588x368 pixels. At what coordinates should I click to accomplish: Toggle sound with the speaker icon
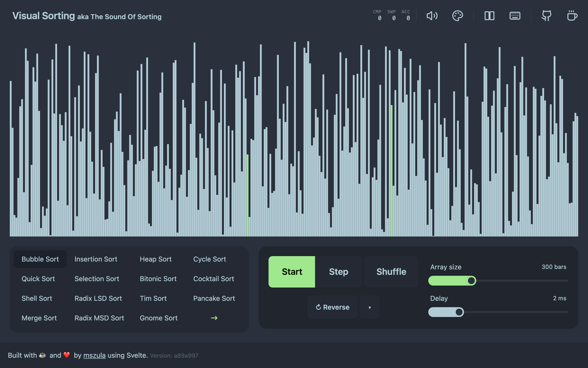click(x=432, y=16)
